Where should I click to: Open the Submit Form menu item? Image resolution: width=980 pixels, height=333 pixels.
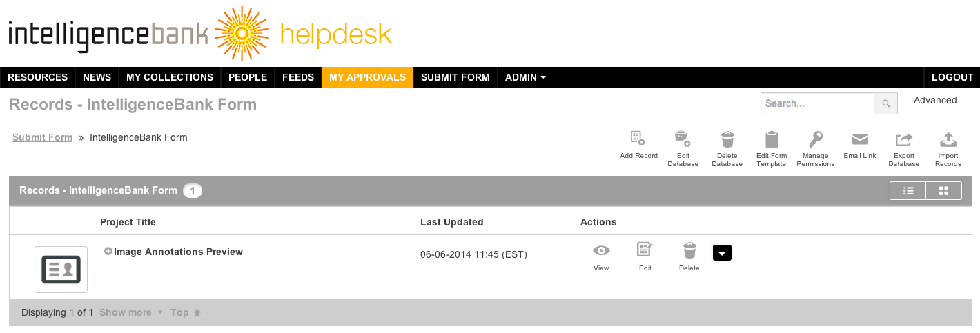coord(455,77)
